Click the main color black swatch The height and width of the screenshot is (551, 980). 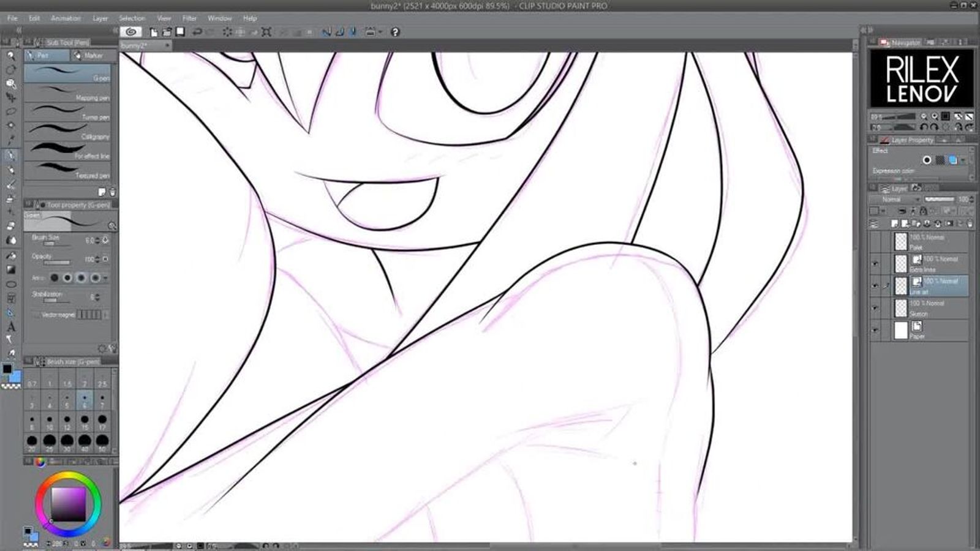point(7,369)
